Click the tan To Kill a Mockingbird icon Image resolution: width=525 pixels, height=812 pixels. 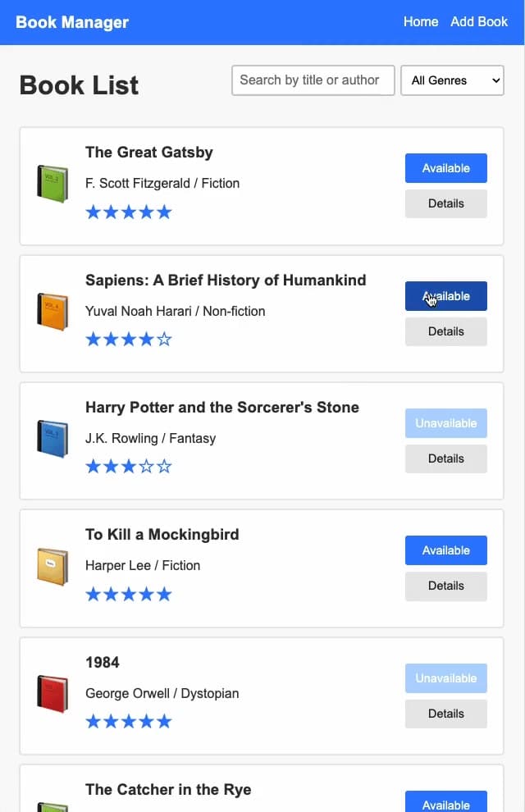[52, 566]
